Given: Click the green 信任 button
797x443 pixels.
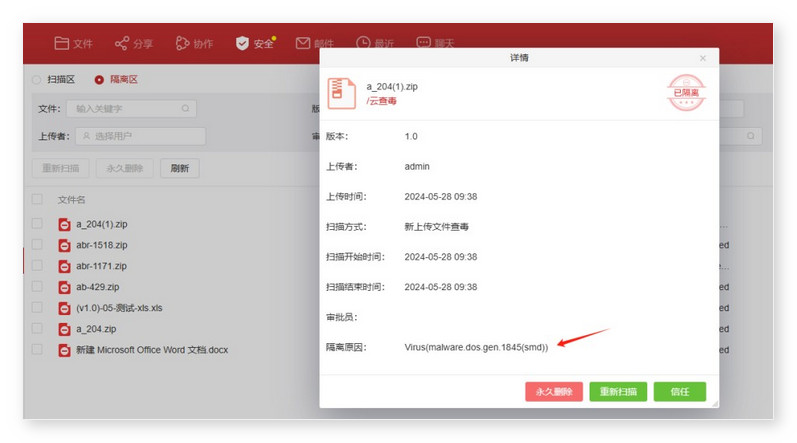Looking at the screenshot, I should (680, 392).
